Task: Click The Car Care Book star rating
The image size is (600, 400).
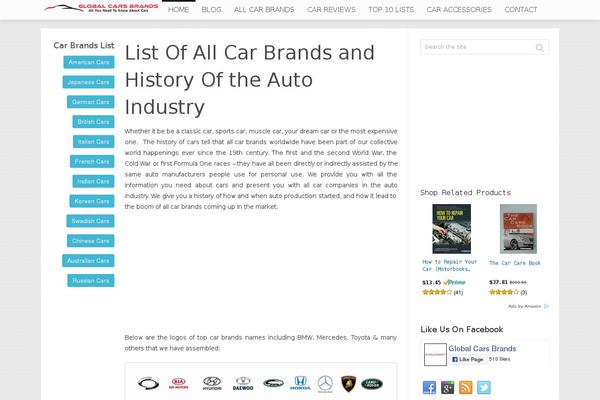Action: pyautogui.click(x=504, y=292)
